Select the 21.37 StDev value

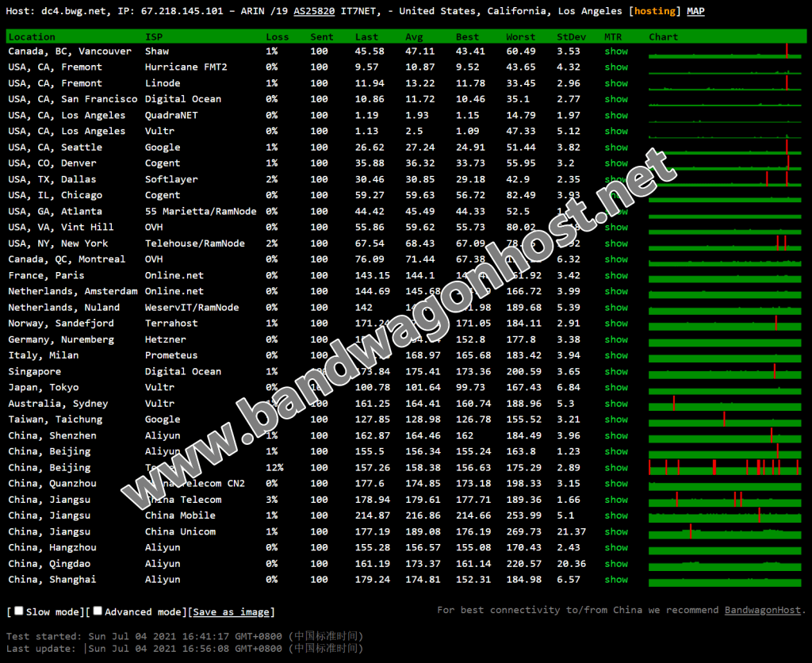(x=571, y=531)
